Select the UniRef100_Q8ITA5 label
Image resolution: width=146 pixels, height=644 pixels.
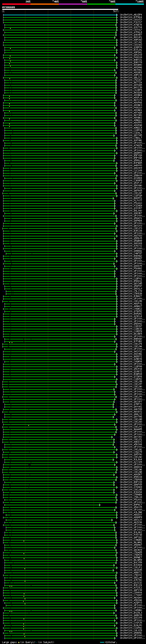pos(131,135)
